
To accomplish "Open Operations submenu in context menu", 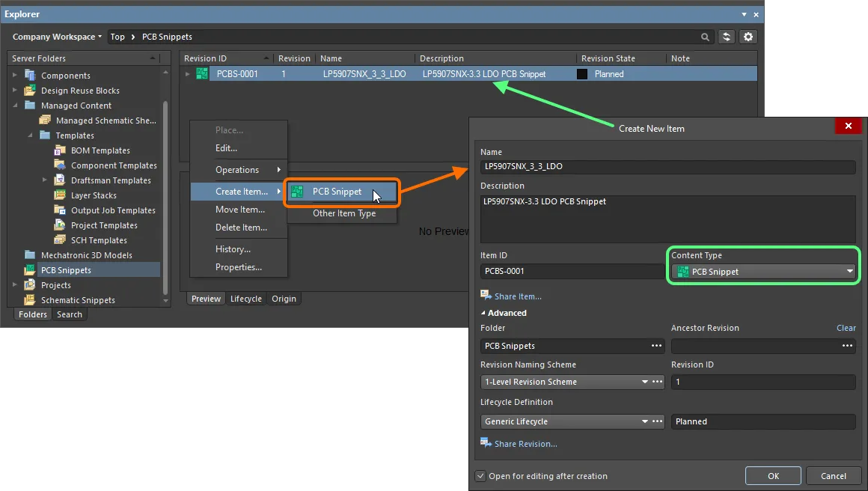I will click(239, 170).
